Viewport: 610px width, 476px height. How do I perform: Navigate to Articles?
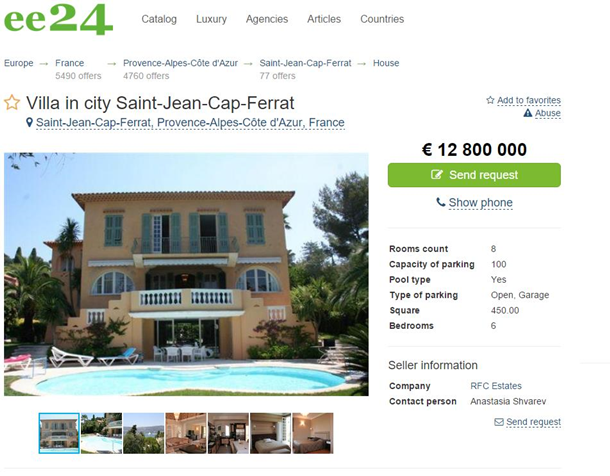324,19
